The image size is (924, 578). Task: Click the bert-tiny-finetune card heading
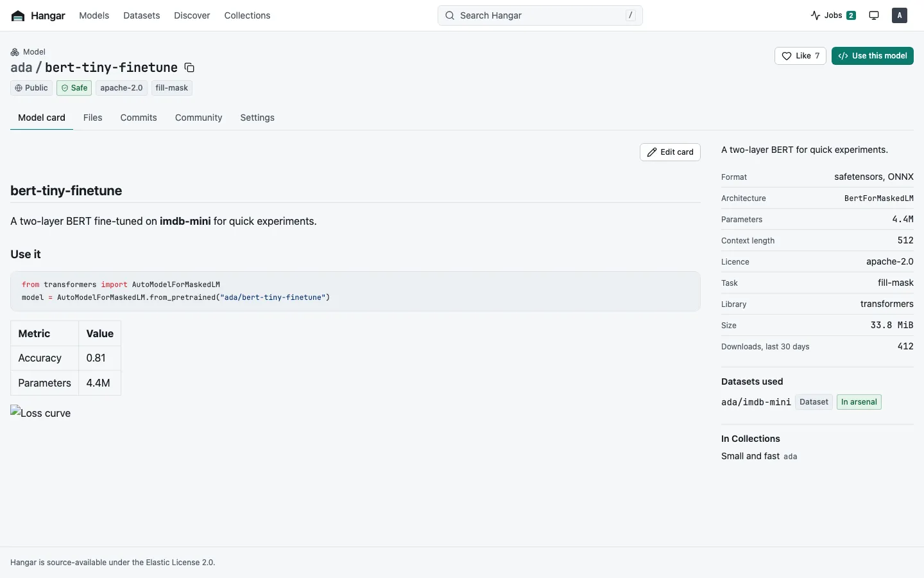click(66, 191)
